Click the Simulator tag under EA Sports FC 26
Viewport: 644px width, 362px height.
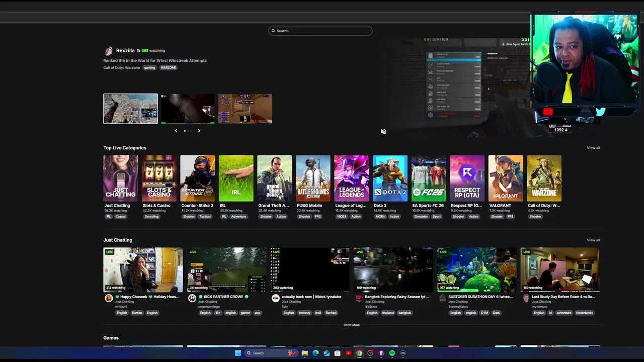[421, 217]
